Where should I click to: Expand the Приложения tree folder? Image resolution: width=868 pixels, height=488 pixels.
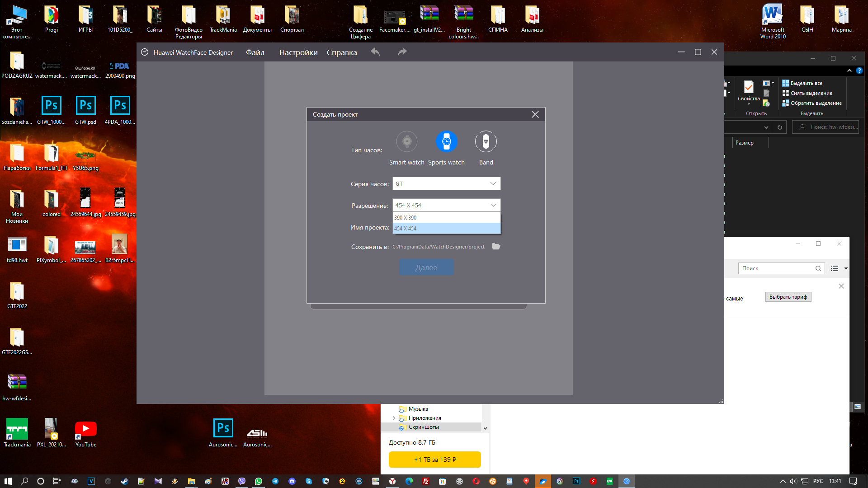[394, 418]
